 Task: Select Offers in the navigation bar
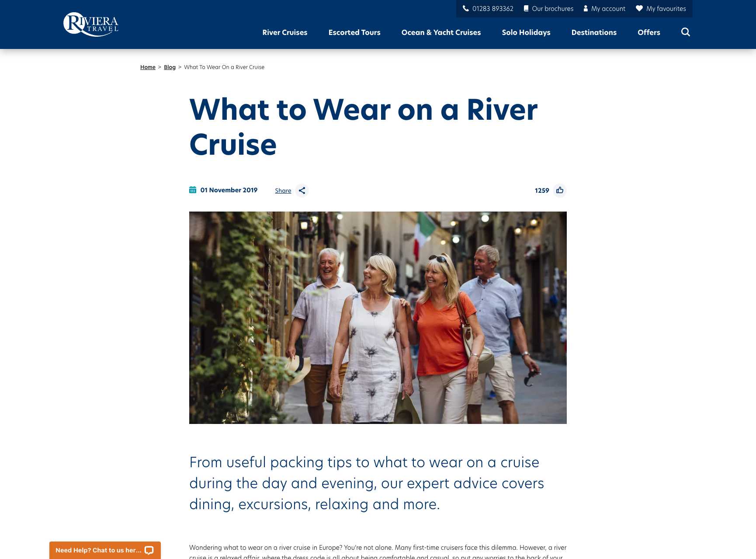coord(649,32)
